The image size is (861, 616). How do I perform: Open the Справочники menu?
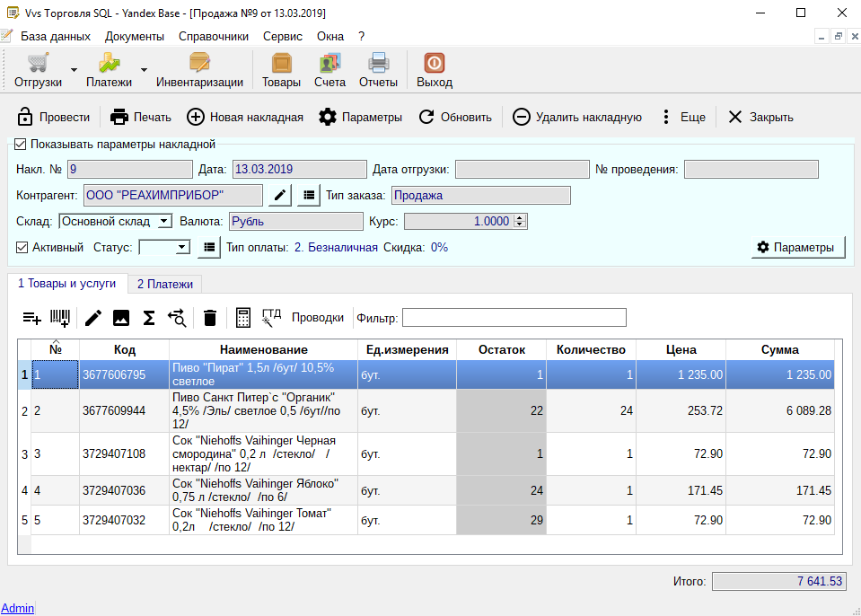coord(213,37)
